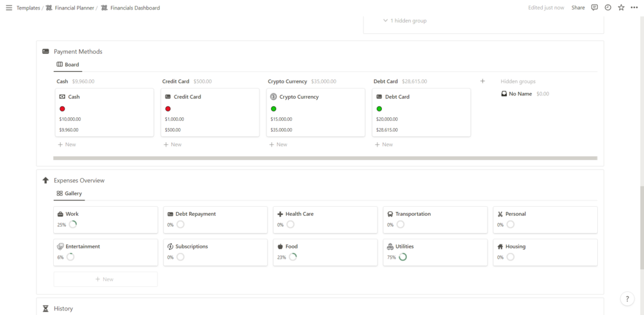Click the Share button
Screen dimensions: 644x315
tap(578, 8)
